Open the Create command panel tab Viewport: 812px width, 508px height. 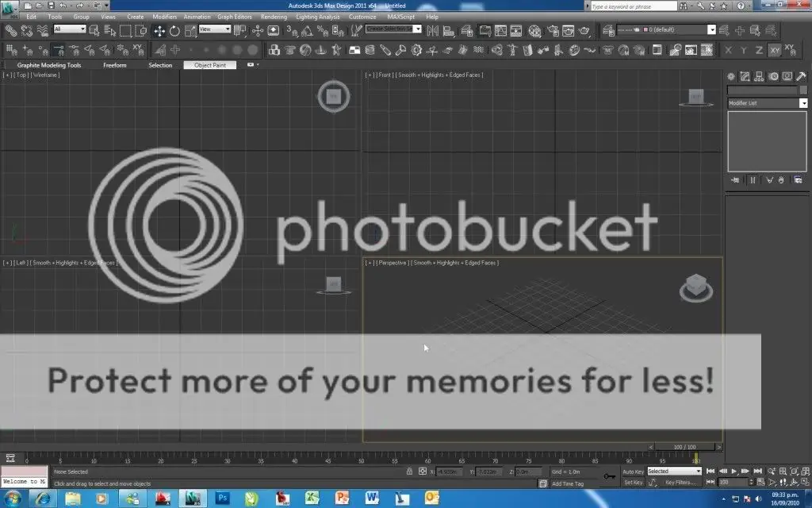click(x=730, y=76)
